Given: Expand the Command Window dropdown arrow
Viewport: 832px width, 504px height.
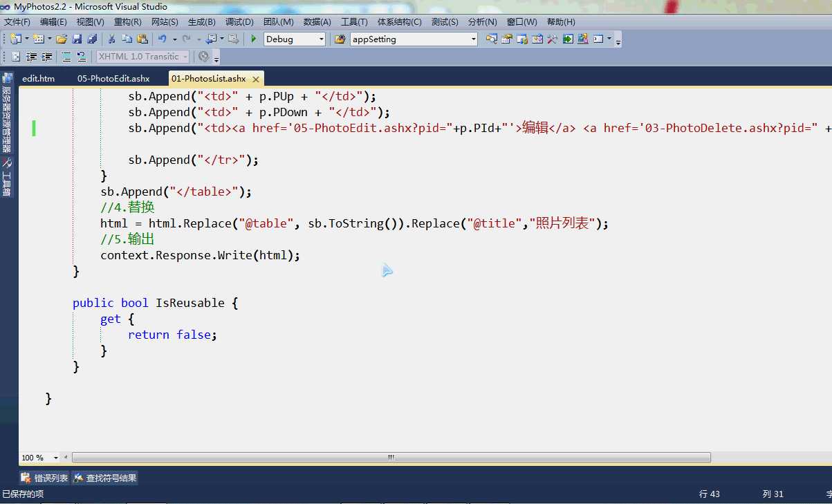Looking at the screenshot, I should click(609, 38).
